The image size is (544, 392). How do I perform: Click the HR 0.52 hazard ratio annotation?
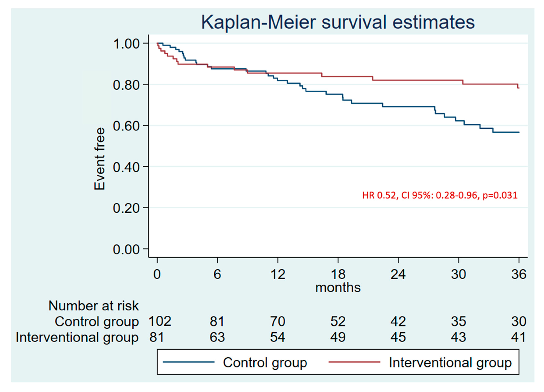(440, 195)
